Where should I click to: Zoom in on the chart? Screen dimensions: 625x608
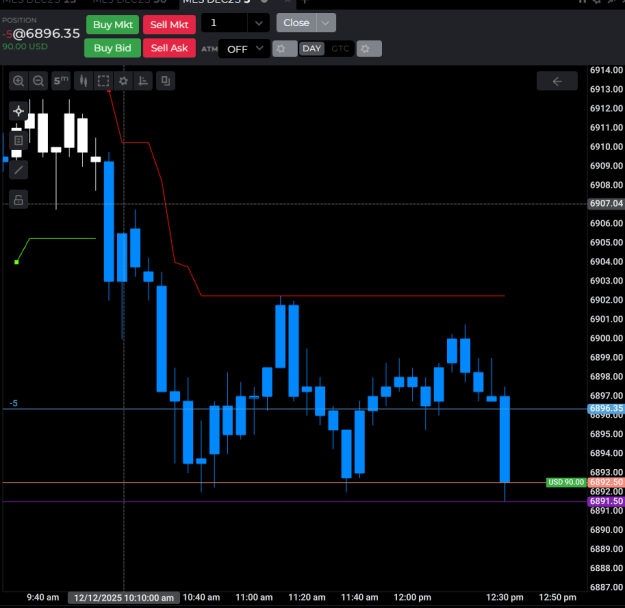pos(18,81)
